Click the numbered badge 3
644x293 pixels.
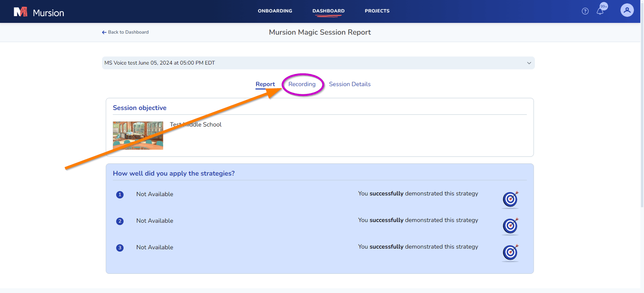(120, 248)
